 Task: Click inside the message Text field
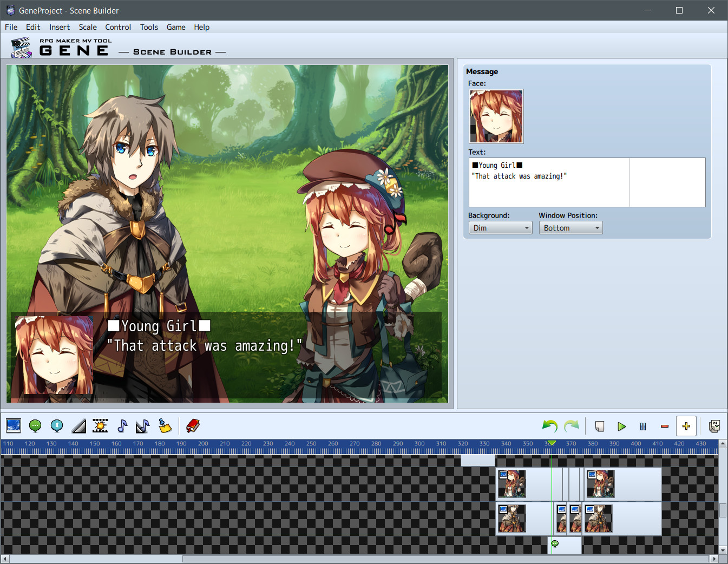click(548, 182)
